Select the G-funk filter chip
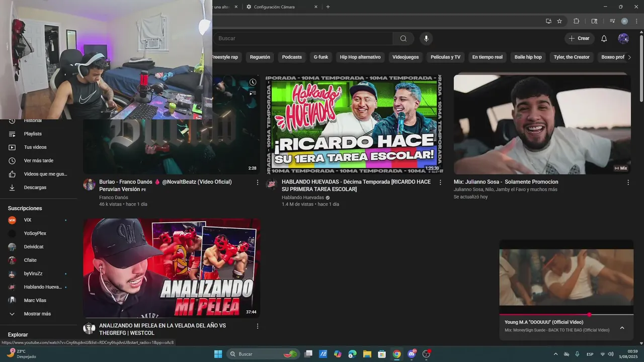The height and width of the screenshot is (362, 644). 321,57
